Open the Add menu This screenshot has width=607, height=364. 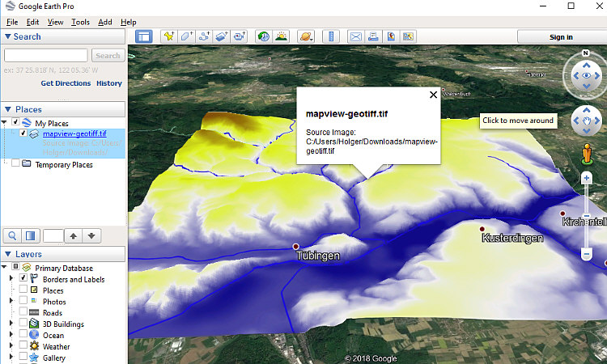pos(105,22)
